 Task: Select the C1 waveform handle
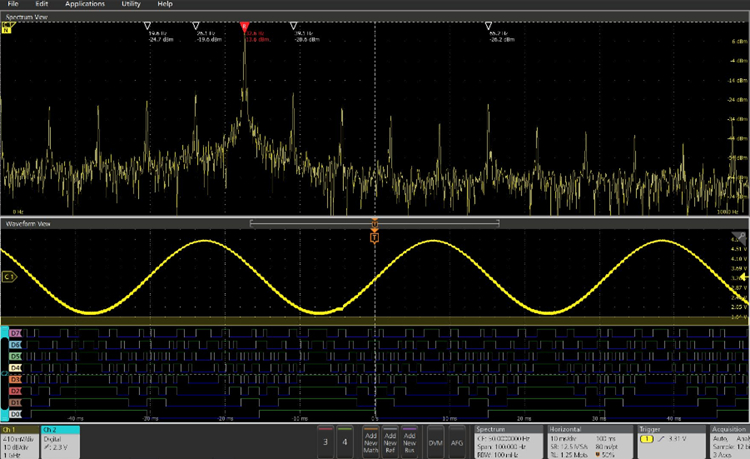(x=10, y=277)
